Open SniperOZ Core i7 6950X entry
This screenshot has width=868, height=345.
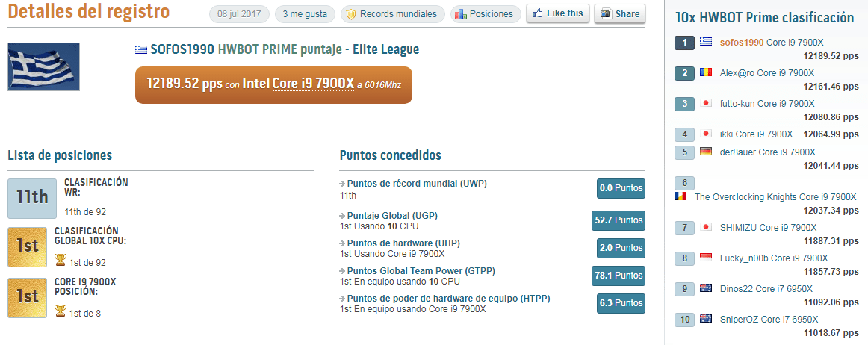769,320
